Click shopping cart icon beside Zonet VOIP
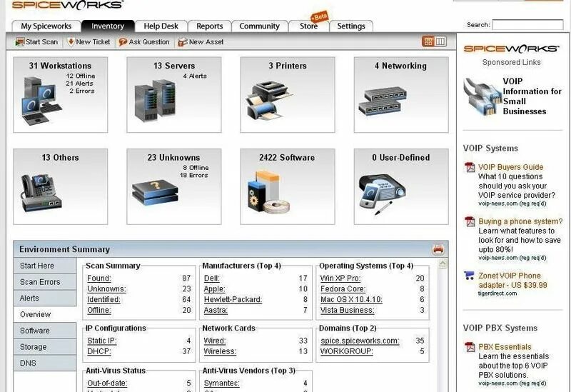The width and height of the screenshot is (571, 392). coord(469,276)
